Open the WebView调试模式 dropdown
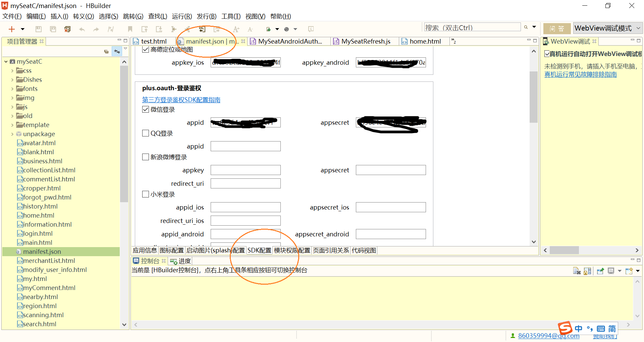 (607, 28)
